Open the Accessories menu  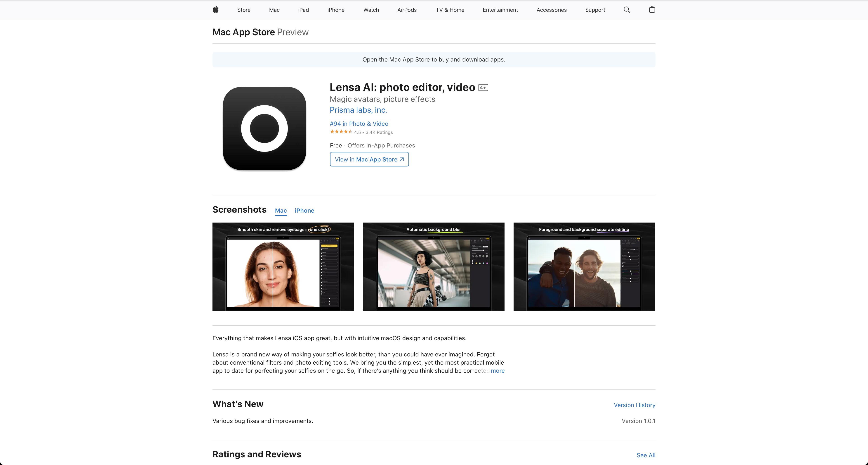click(551, 10)
